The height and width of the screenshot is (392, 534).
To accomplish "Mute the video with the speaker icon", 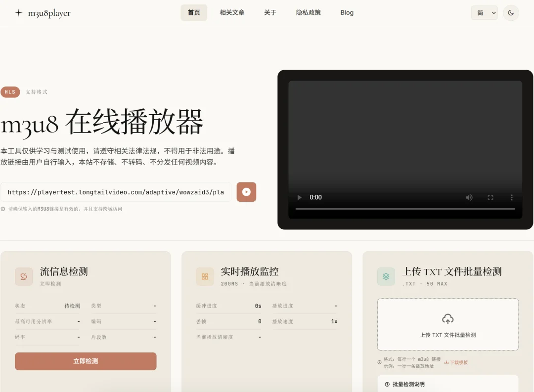I will pyautogui.click(x=469, y=197).
